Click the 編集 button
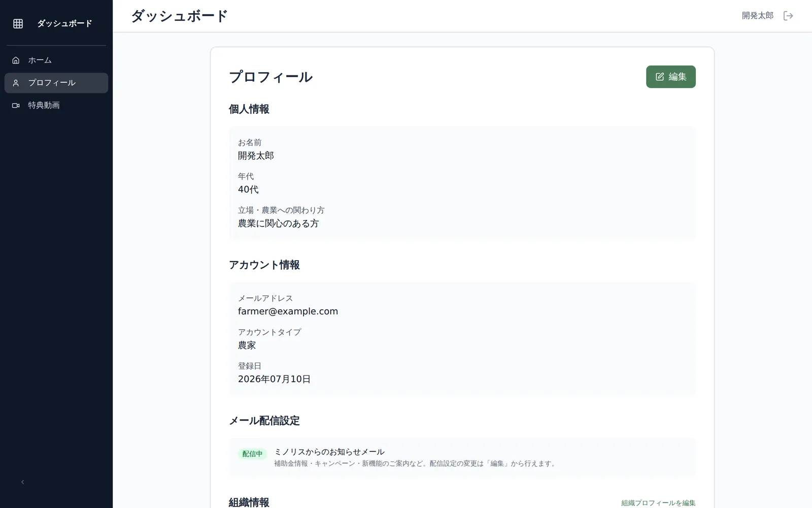The width and height of the screenshot is (812, 508). 670,77
